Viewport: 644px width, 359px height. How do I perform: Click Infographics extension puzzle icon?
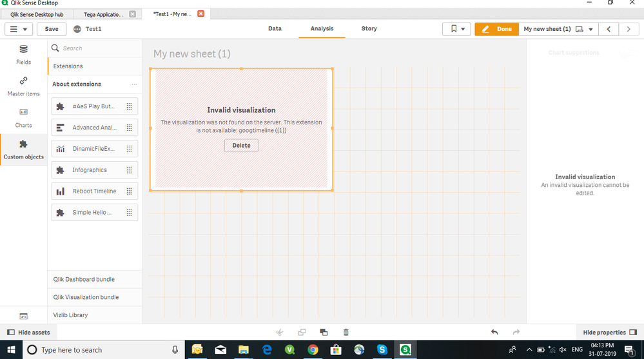click(61, 170)
